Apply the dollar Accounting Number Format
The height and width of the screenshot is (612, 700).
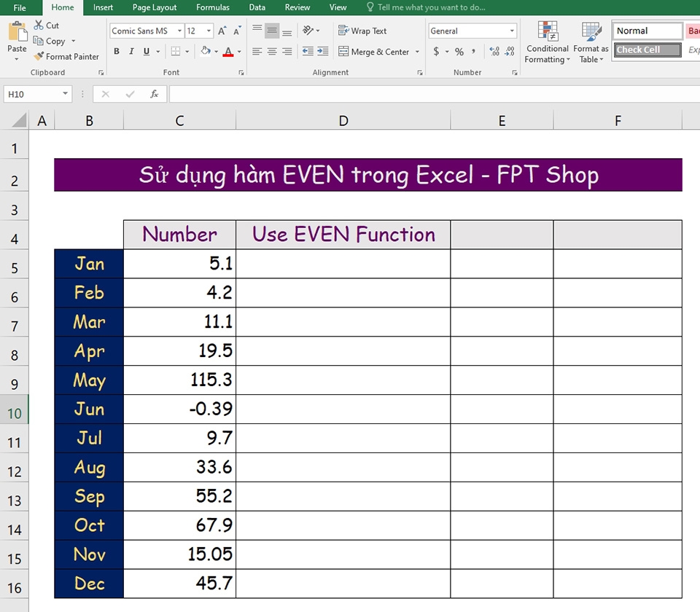(x=436, y=51)
